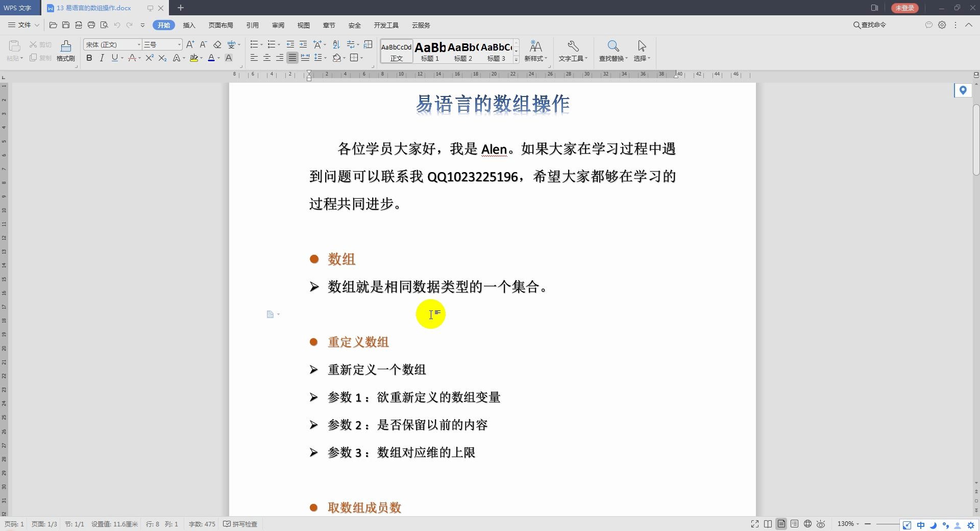Open the 页面布局 ribbon tab

click(x=221, y=25)
